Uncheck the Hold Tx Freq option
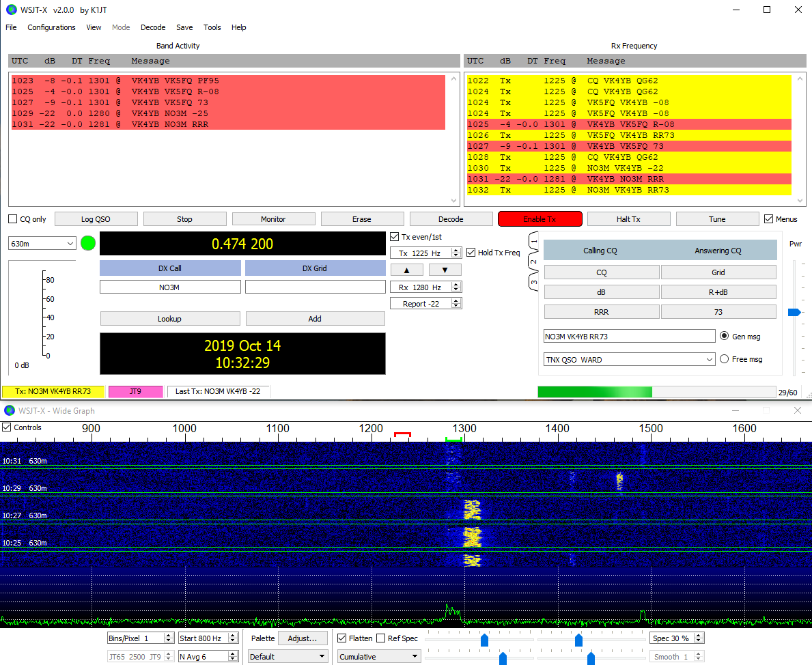812x665 pixels. tap(471, 253)
